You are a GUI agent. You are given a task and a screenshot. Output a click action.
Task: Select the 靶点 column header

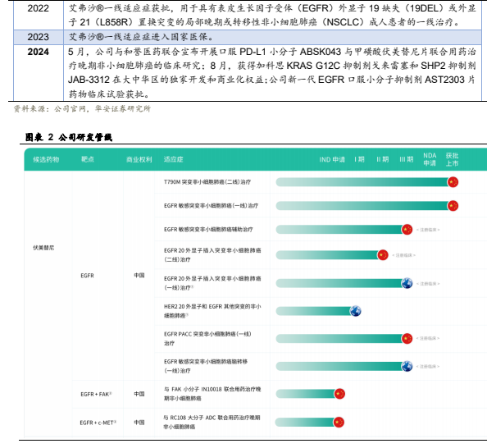[88, 159]
